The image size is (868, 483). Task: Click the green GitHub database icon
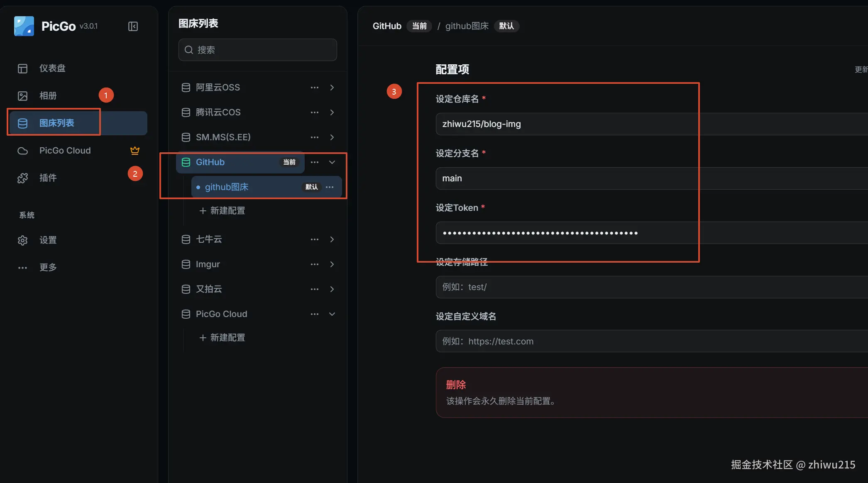pyautogui.click(x=186, y=162)
